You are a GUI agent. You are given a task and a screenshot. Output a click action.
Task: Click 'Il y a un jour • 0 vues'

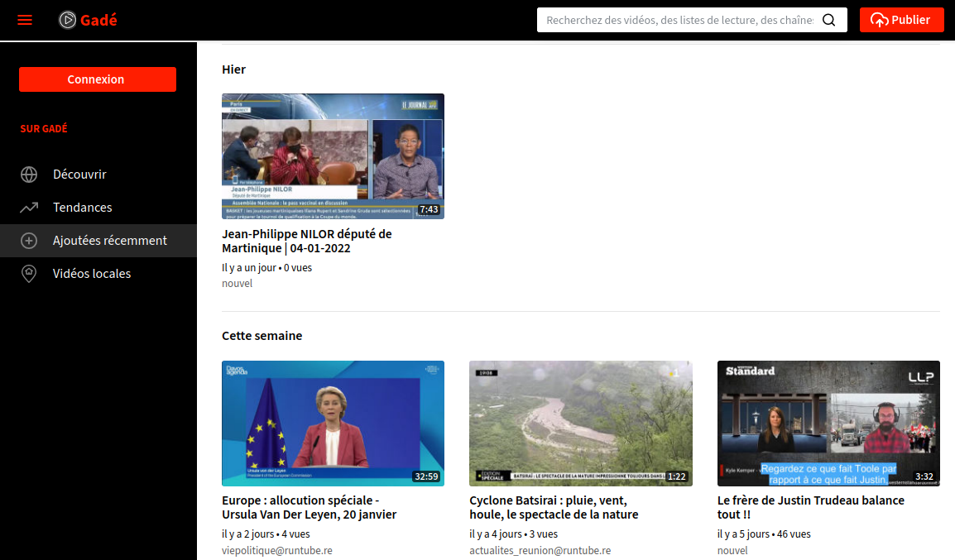point(266,268)
